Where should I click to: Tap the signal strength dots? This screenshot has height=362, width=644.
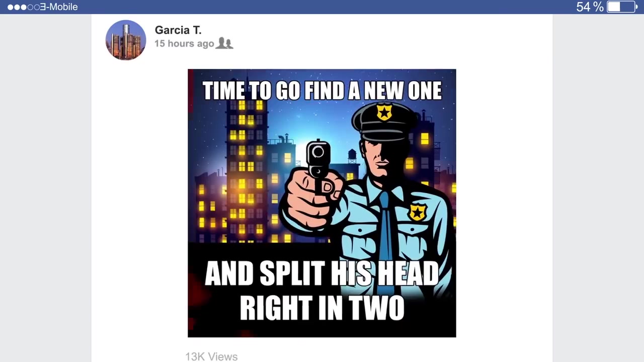pos(23,7)
